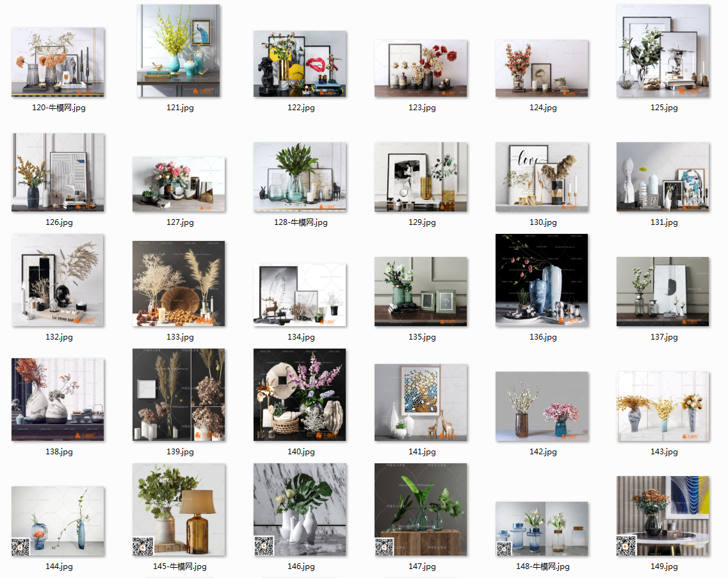Open 128-牛模网.jpg image file
This screenshot has height=578, width=728.
[x=300, y=177]
